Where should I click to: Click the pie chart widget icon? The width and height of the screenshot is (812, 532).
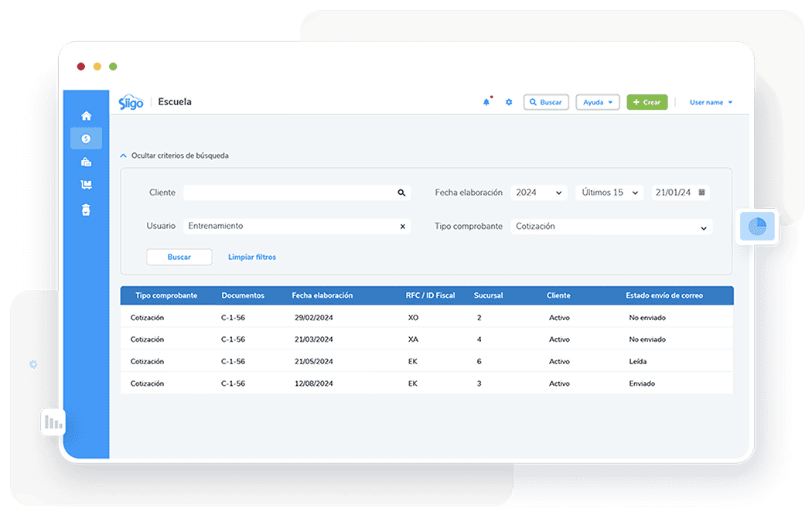(x=757, y=227)
